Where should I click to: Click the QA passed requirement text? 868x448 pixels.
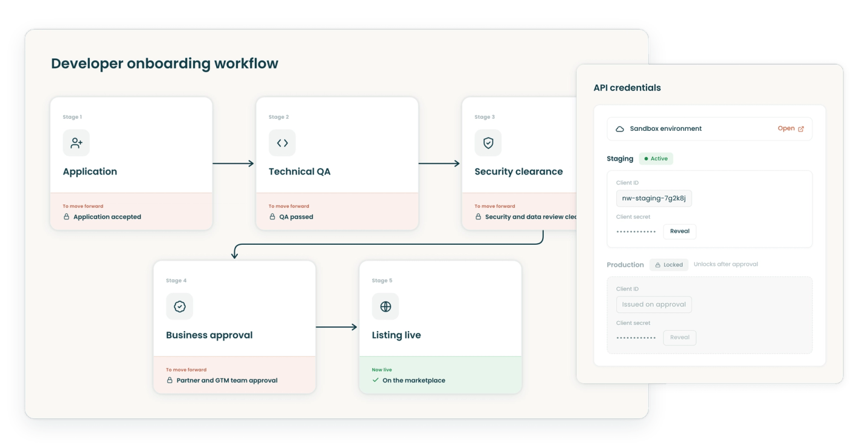[x=296, y=217]
